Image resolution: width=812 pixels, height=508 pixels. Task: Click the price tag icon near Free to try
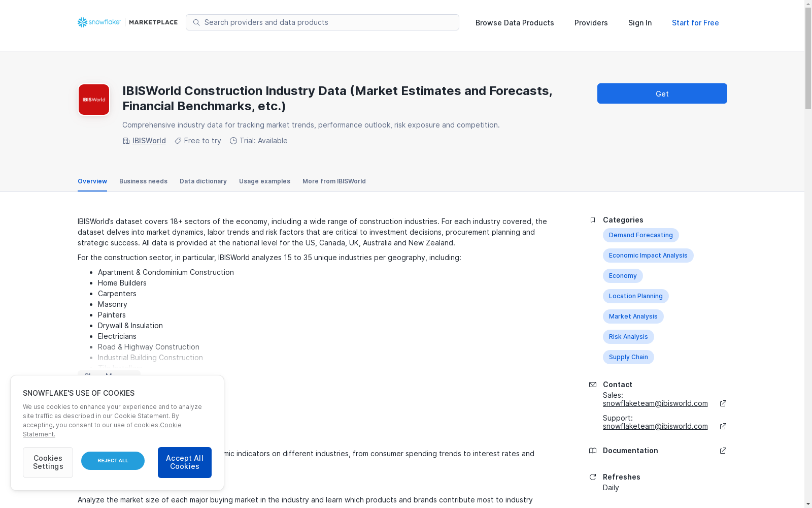coord(178,141)
